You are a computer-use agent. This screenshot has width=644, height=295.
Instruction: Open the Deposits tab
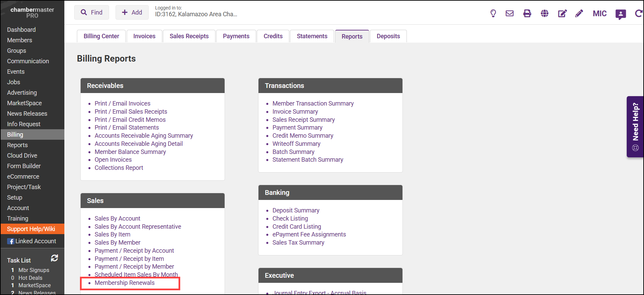(x=388, y=36)
